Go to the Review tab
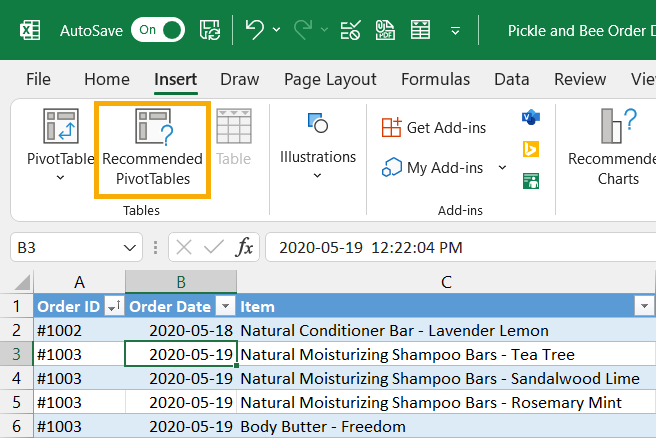This screenshot has width=656, height=438. pyautogui.click(x=580, y=79)
